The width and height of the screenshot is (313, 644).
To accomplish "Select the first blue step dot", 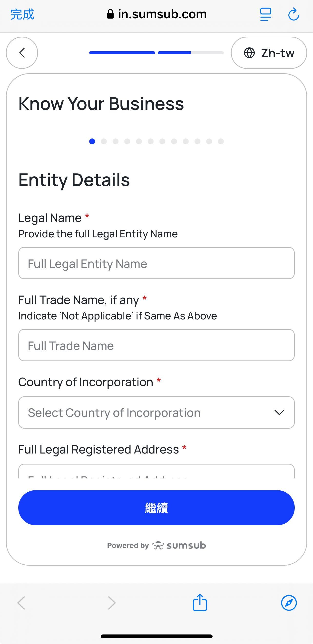I will point(92,141).
